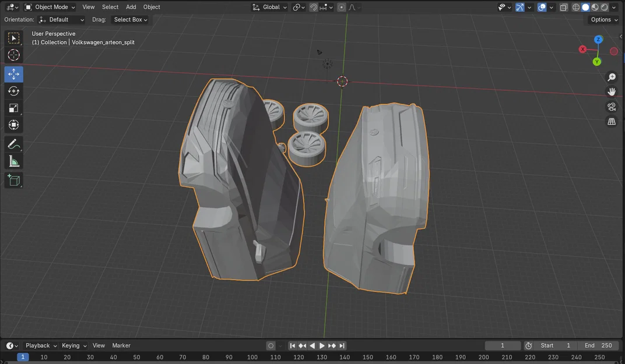The image size is (625, 364).
Task: Select the Measure tool
Action: tap(13, 161)
